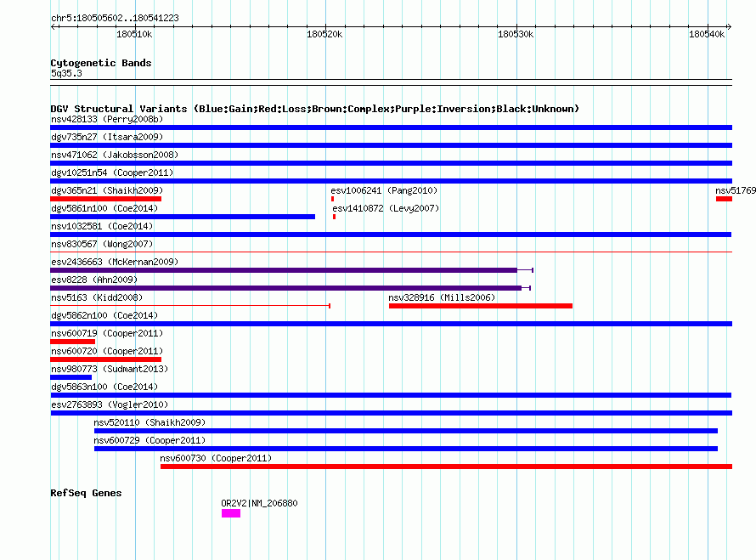Click the esv2763893 (Vogler2010) blue bar
This screenshot has width=756, height=560.
(391, 413)
